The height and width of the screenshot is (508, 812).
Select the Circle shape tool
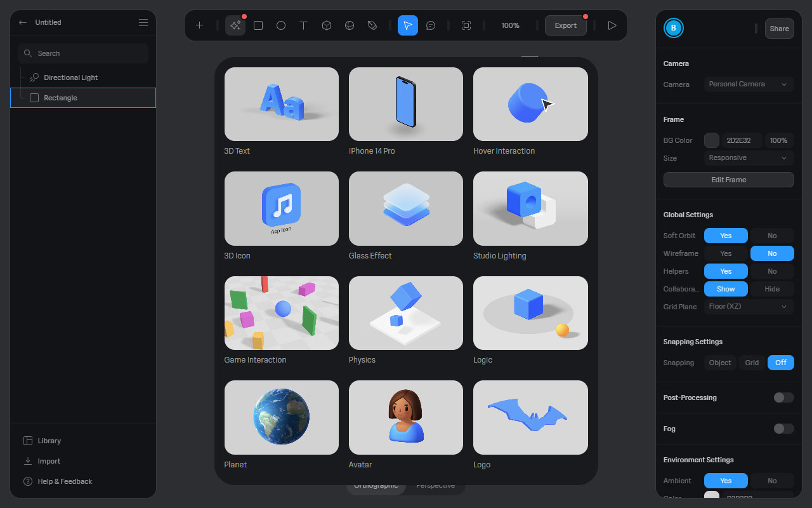[281, 25]
